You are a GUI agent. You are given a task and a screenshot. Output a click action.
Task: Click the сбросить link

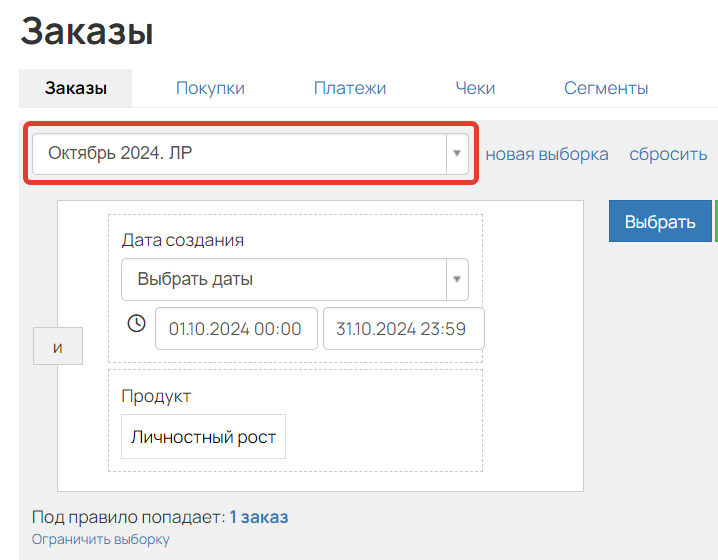[668, 154]
